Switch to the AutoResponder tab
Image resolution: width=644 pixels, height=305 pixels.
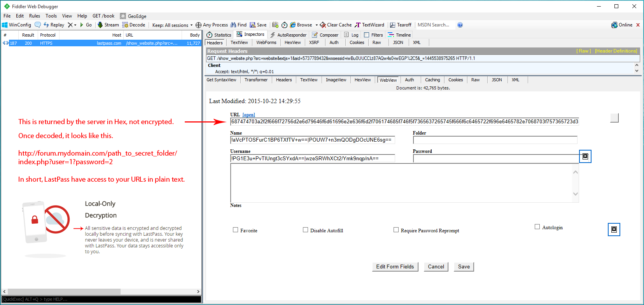(288, 35)
